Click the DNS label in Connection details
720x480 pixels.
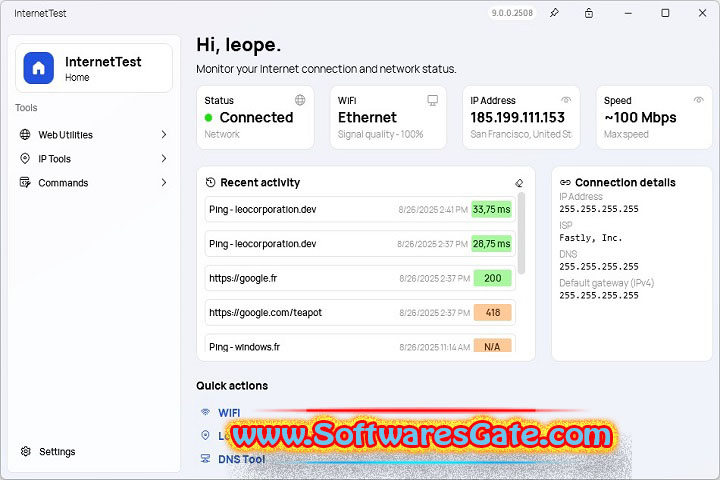coord(568,254)
